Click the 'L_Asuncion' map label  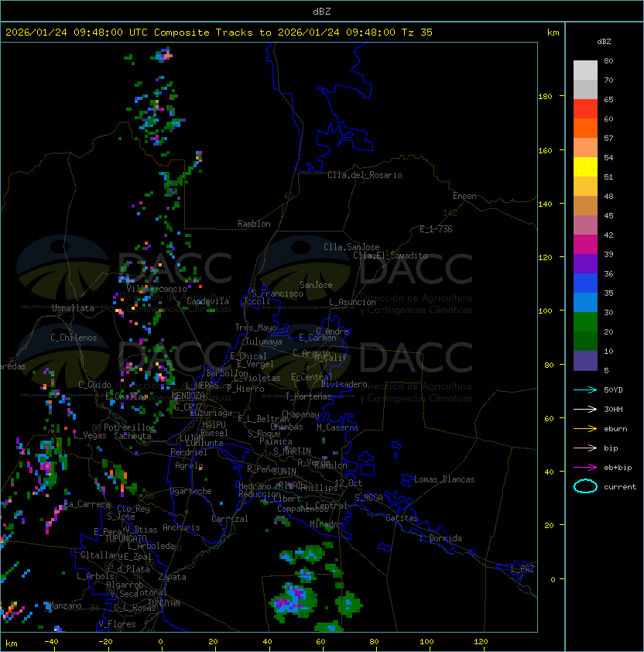tap(352, 302)
